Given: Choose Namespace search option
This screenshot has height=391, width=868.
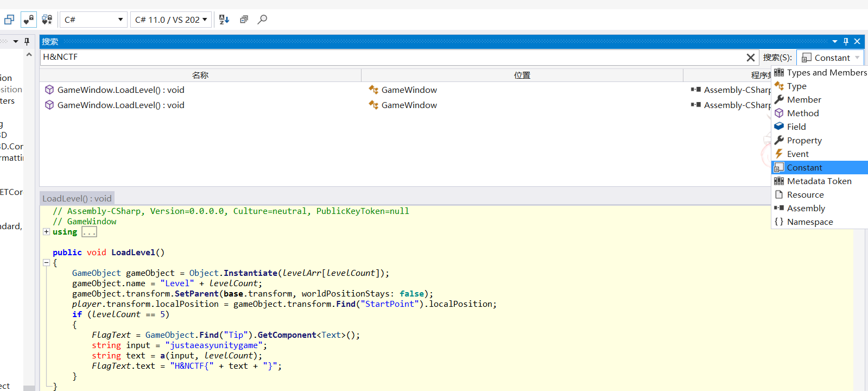Looking at the screenshot, I should (x=820, y=222).
